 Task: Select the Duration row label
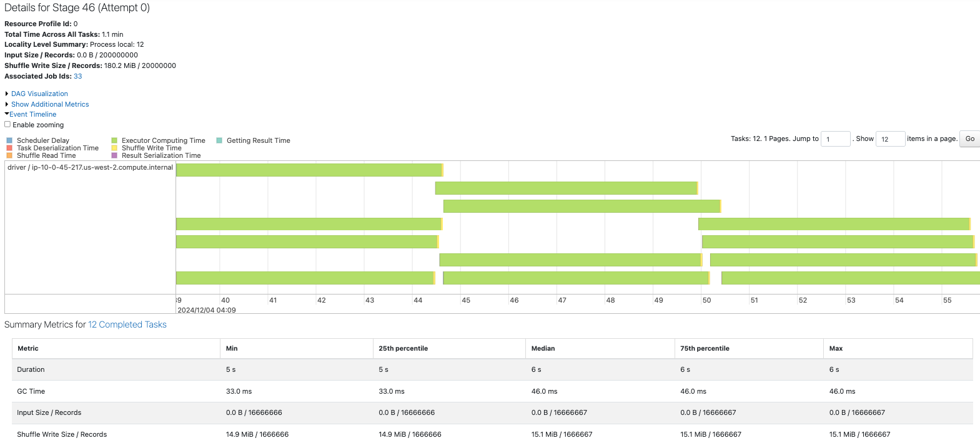point(31,369)
